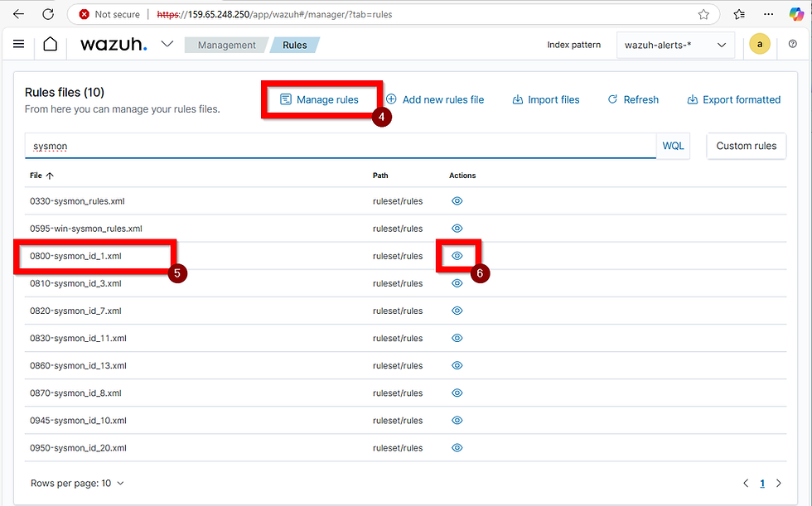View 0830-sysmon_id_11.xml with eye icon
Viewport: 812px width, 506px height.
pyautogui.click(x=457, y=338)
